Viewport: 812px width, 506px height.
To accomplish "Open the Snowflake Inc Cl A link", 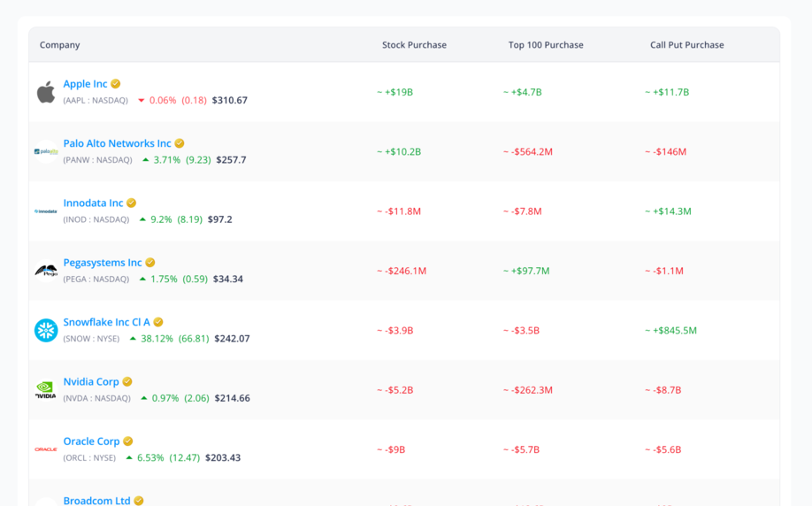I will (x=107, y=322).
